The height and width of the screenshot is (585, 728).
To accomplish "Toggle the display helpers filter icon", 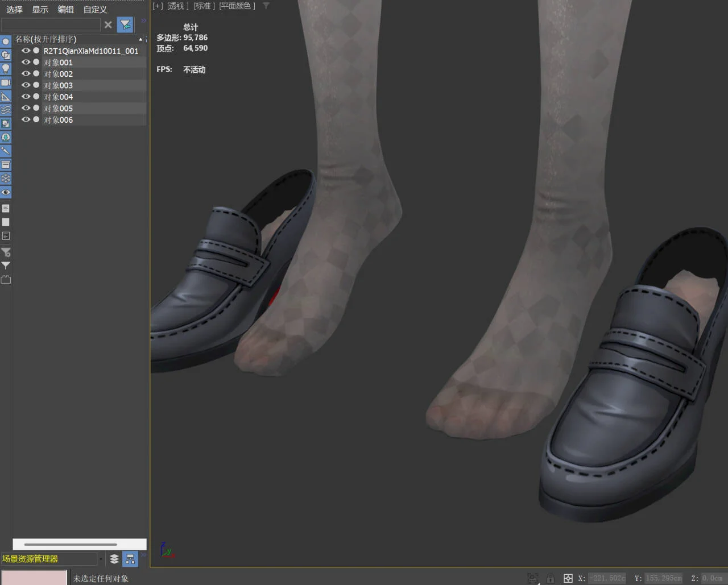I will [6, 96].
